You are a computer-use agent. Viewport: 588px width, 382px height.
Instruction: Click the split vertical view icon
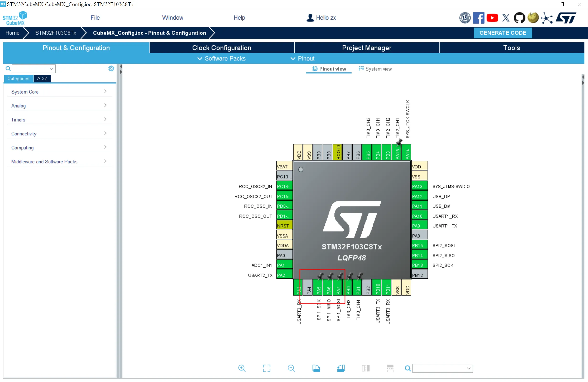click(366, 368)
